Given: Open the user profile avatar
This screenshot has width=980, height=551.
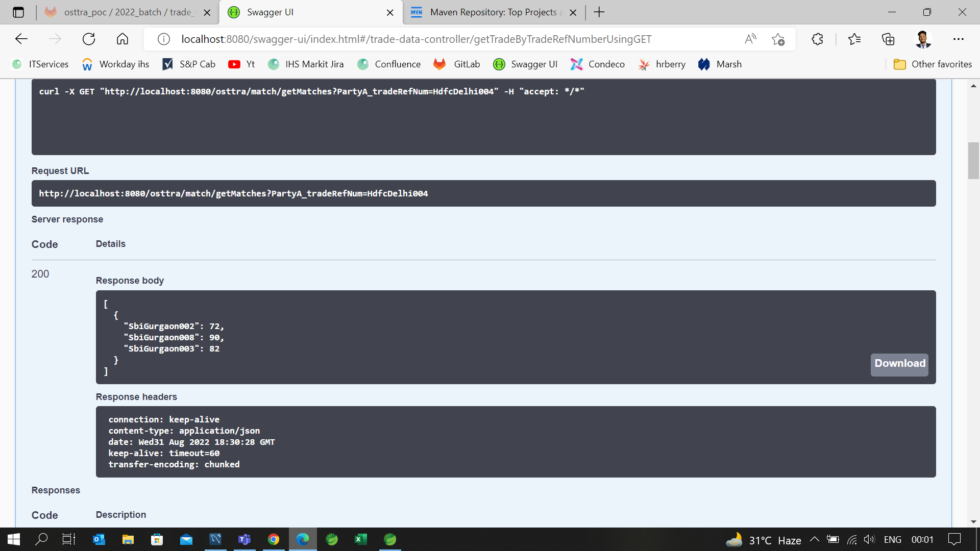Looking at the screenshot, I should point(923,39).
